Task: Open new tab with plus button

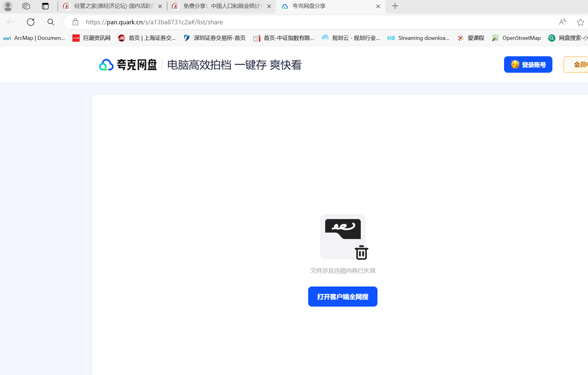Action: (x=395, y=6)
